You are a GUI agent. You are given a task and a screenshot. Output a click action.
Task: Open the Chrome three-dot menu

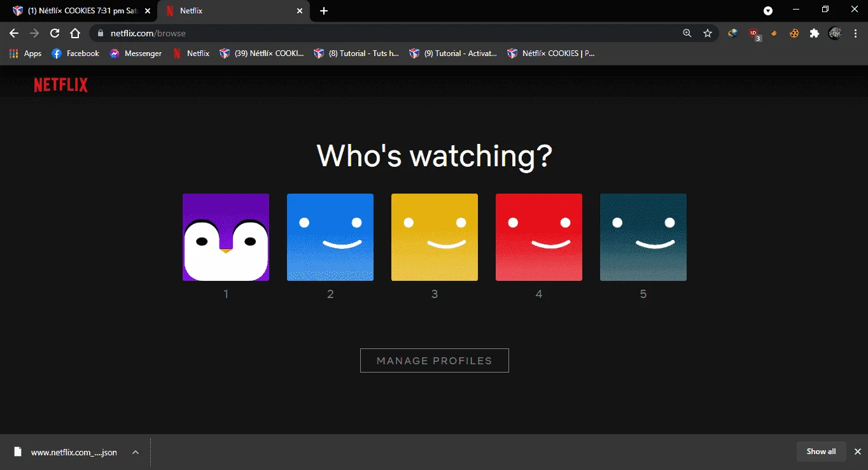pos(855,33)
